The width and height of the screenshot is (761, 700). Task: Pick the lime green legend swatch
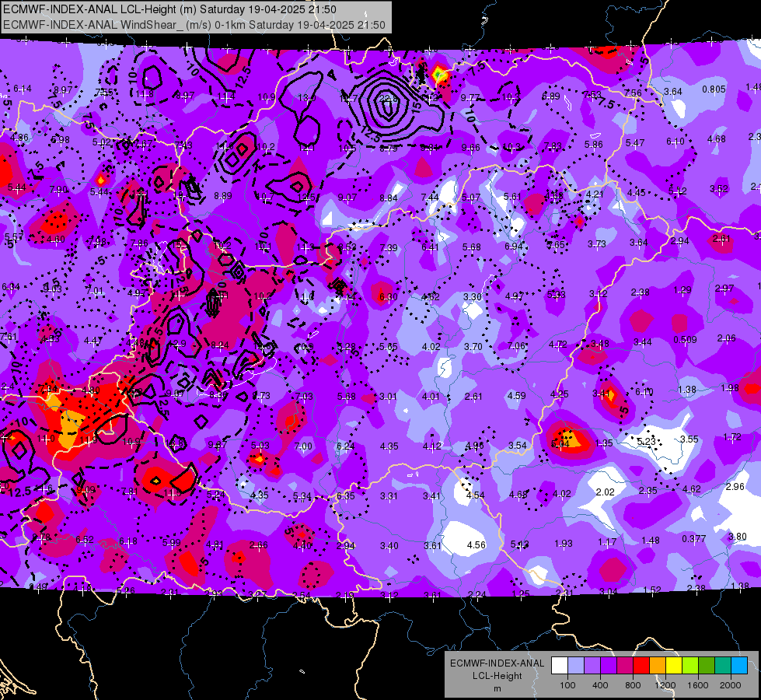coord(690,666)
